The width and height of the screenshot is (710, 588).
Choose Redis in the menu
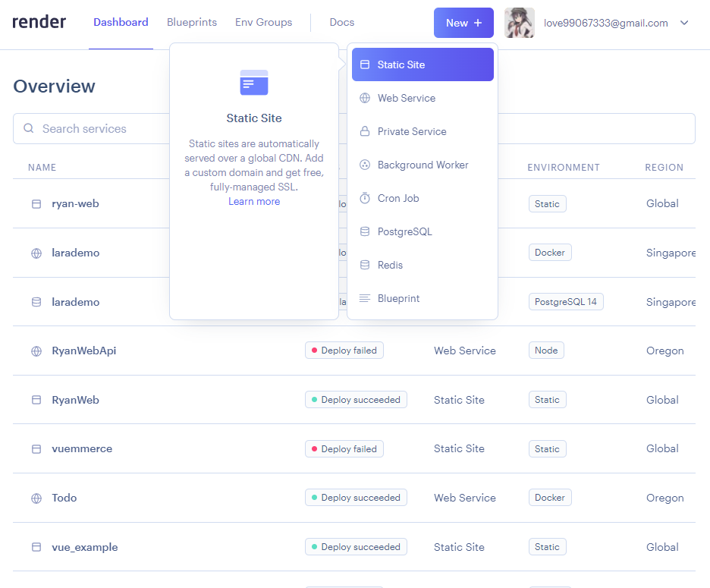tap(423, 265)
